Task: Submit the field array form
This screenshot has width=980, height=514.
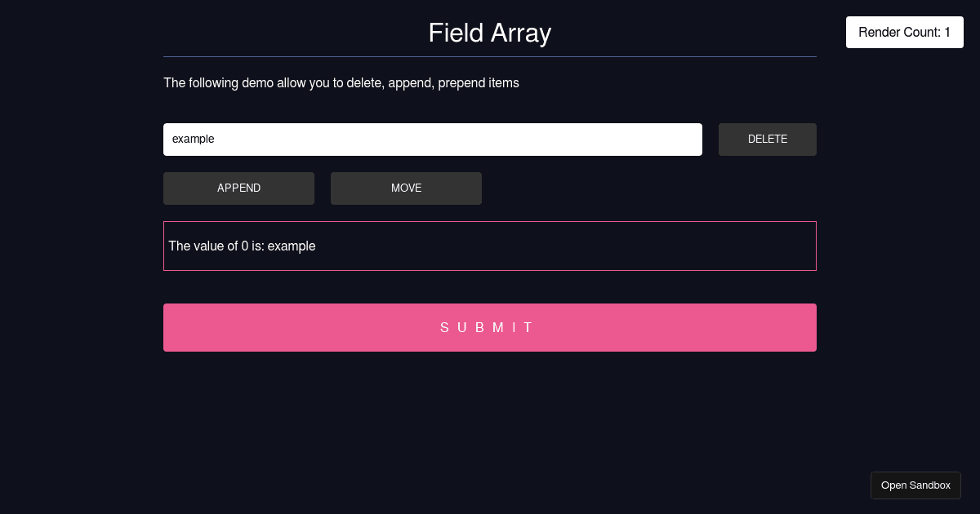Action: 489,327
